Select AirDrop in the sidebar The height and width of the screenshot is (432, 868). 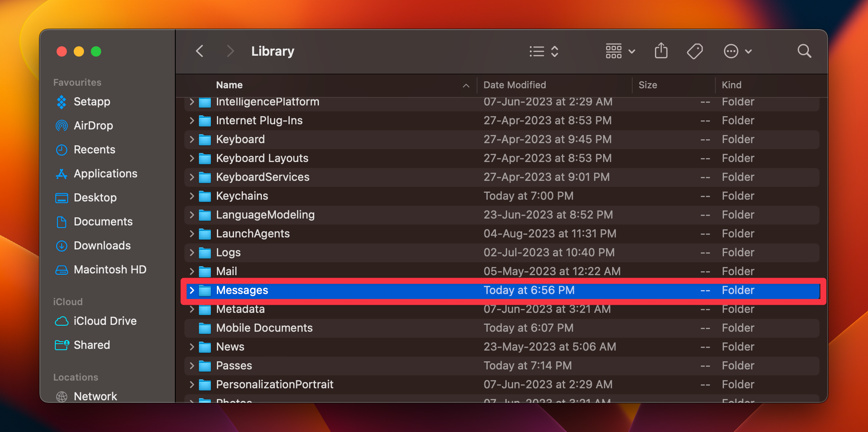pyautogui.click(x=84, y=126)
